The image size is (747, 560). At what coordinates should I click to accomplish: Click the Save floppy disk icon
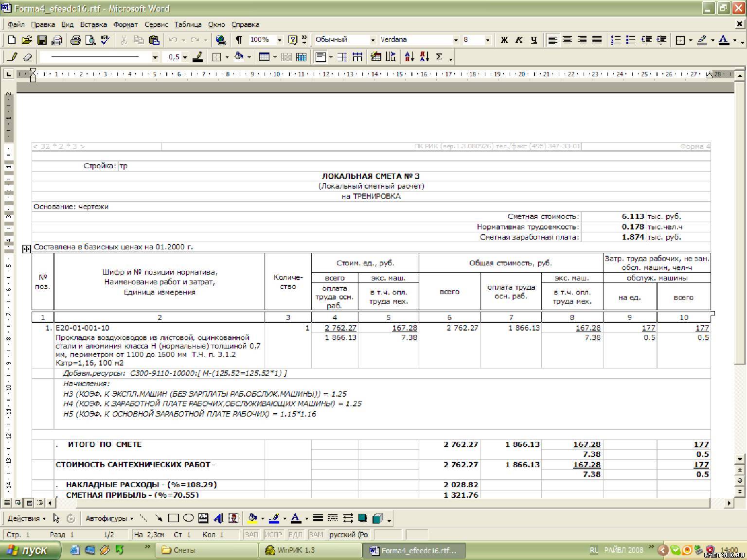42,40
